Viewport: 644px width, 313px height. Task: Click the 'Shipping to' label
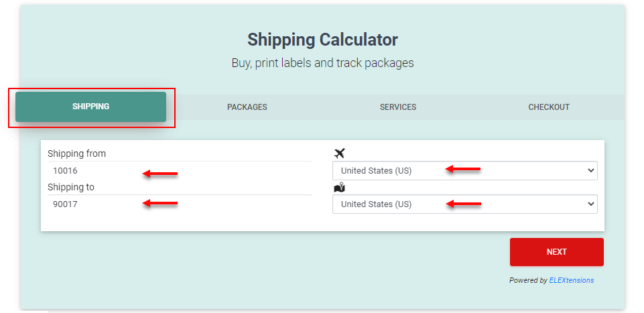(x=70, y=187)
